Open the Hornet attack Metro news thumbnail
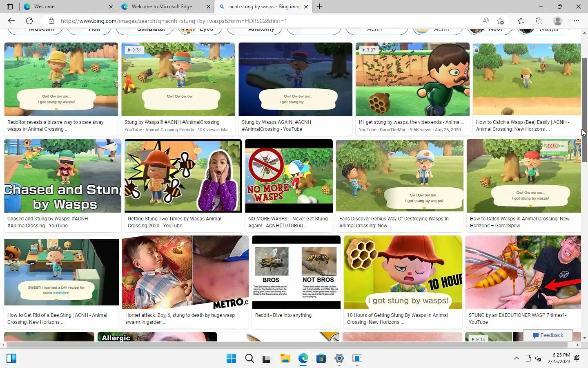This screenshot has height=368, width=588. [185, 272]
